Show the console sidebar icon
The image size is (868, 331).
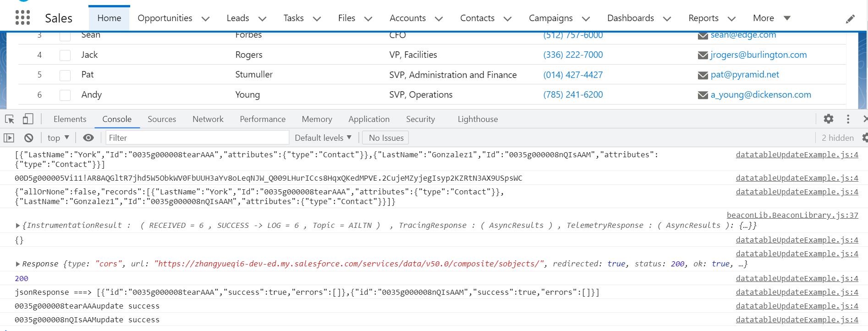(x=9, y=138)
